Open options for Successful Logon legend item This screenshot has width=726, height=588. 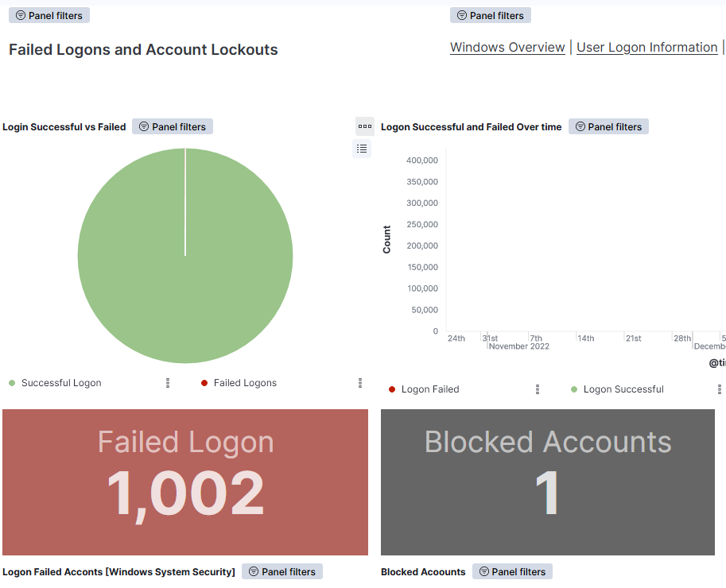pyautogui.click(x=168, y=383)
